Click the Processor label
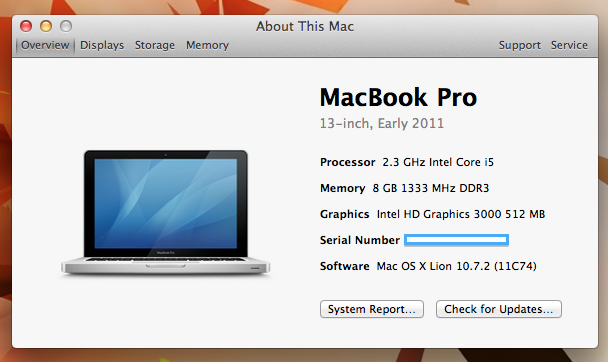The height and width of the screenshot is (362, 608). pyautogui.click(x=347, y=162)
